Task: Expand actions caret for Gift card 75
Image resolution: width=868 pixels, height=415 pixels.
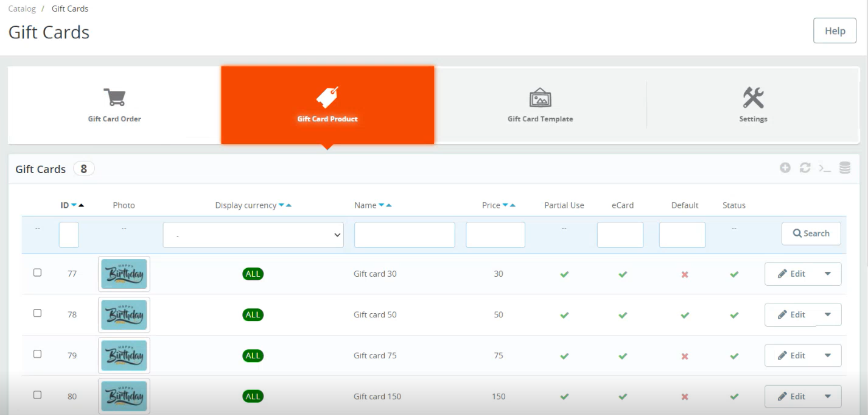Action: point(828,355)
